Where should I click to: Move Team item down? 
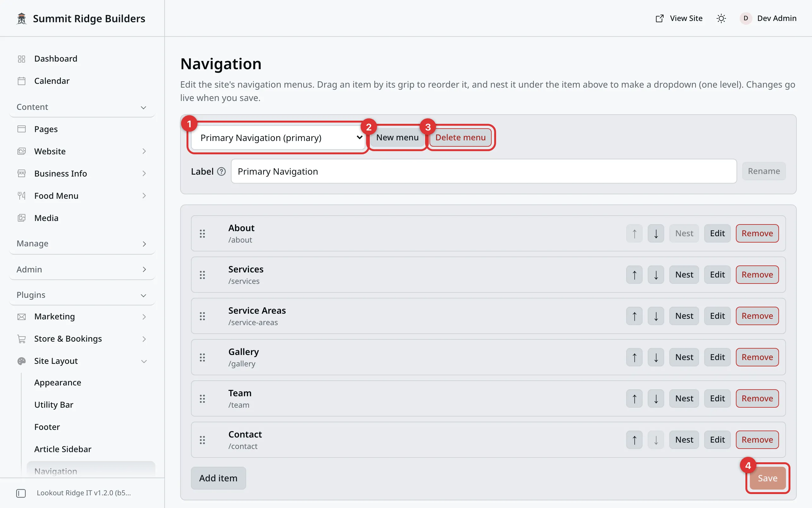click(656, 399)
